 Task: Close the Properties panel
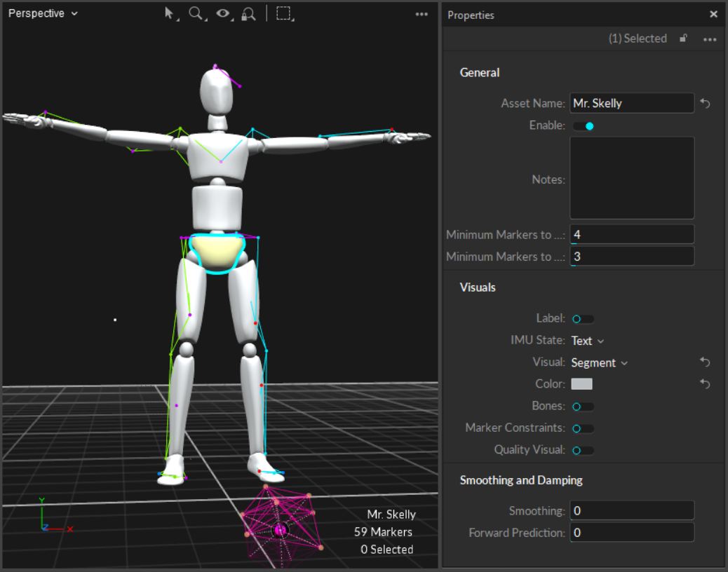pyautogui.click(x=713, y=15)
